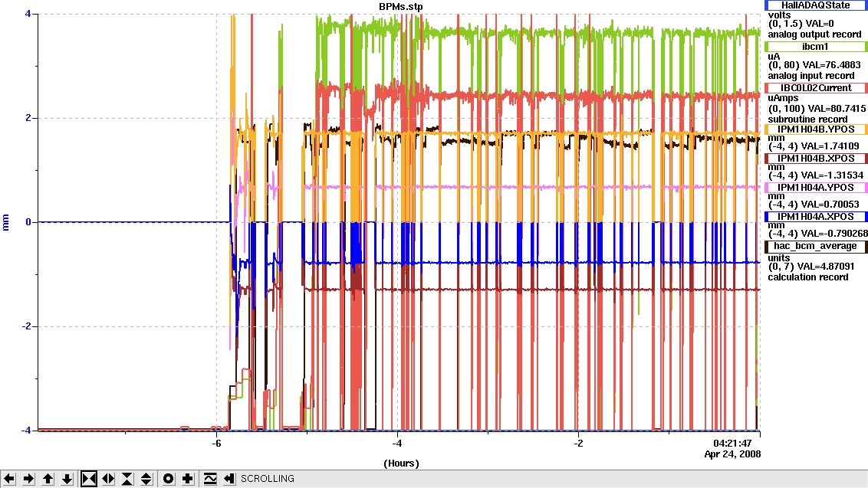Select the IPM1H04A.XPOS curve legend button
868x488 pixels.
pos(816,217)
